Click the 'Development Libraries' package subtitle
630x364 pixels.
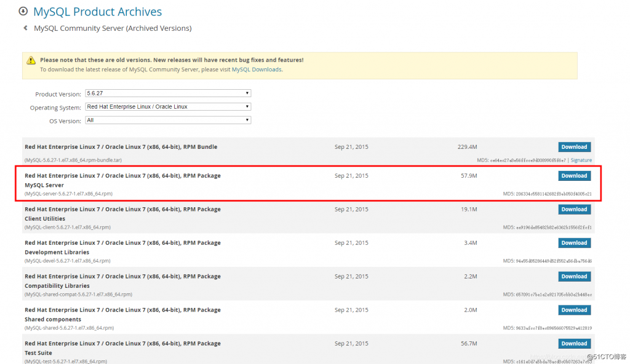pos(57,252)
